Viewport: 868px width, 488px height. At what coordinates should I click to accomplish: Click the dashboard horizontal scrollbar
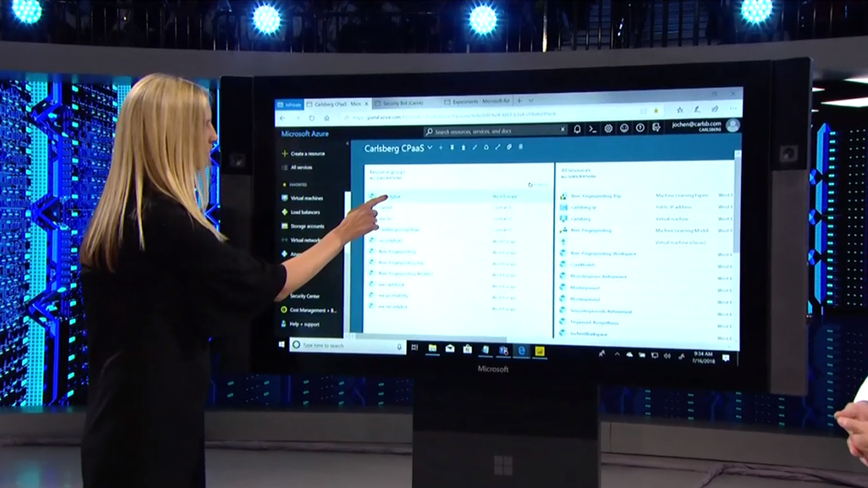pos(431,336)
